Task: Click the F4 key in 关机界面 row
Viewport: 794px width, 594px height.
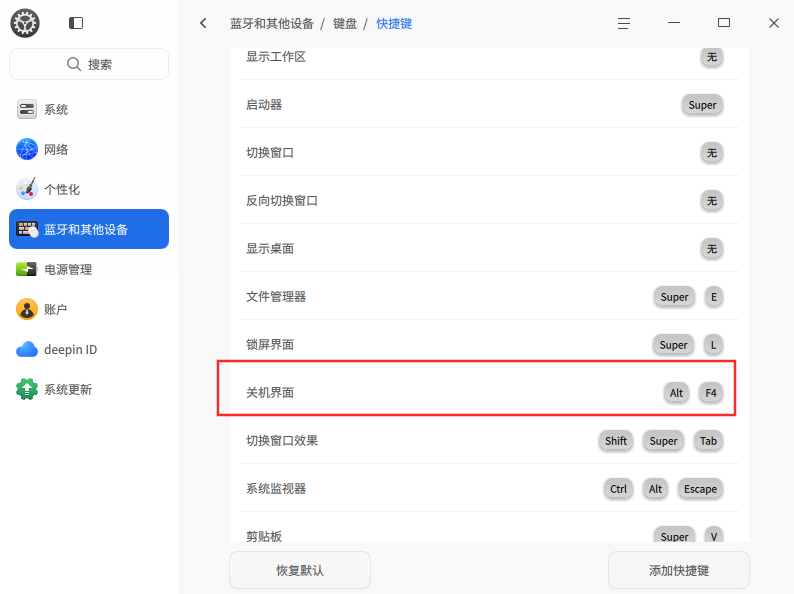Action: point(711,393)
